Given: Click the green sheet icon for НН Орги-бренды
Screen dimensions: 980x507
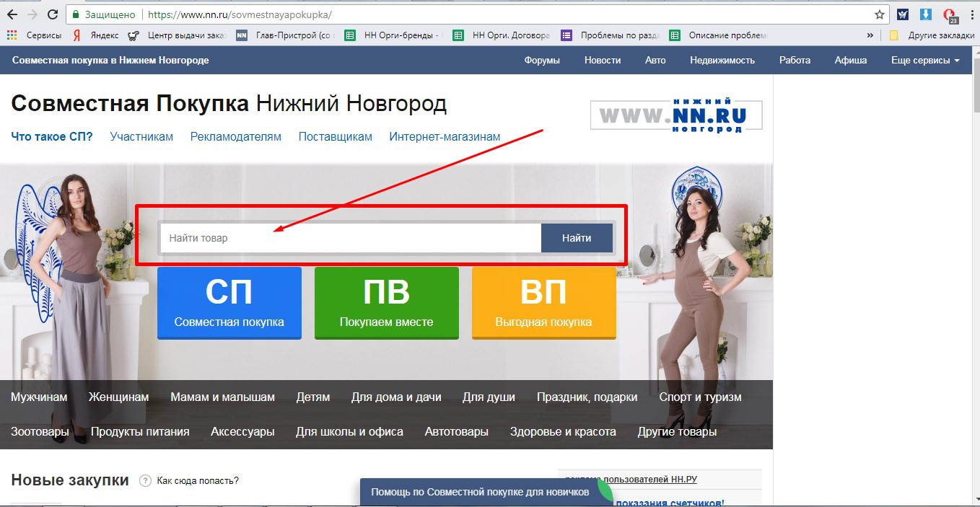Looking at the screenshot, I should coord(350,35).
